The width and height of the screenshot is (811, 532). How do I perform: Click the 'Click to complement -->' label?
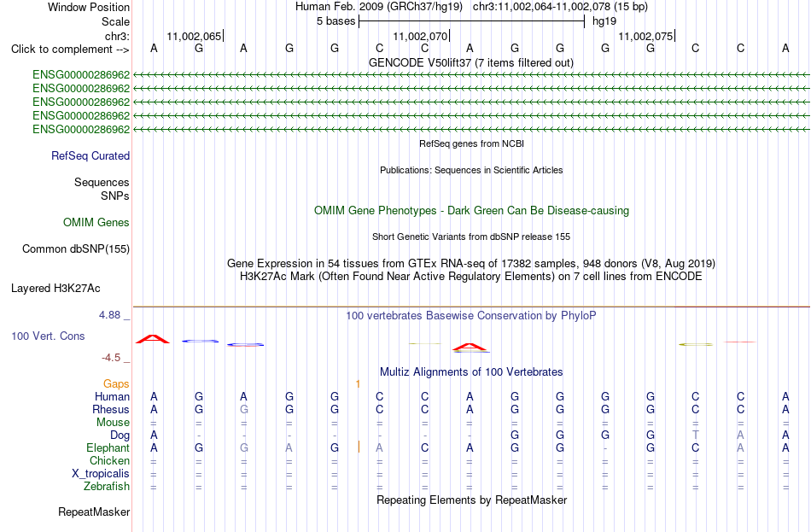pos(70,50)
